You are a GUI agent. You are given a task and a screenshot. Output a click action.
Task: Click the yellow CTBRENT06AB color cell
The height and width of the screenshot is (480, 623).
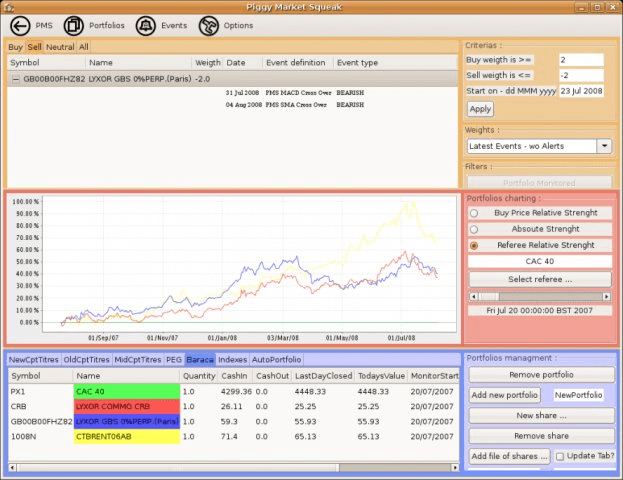(x=127, y=437)
